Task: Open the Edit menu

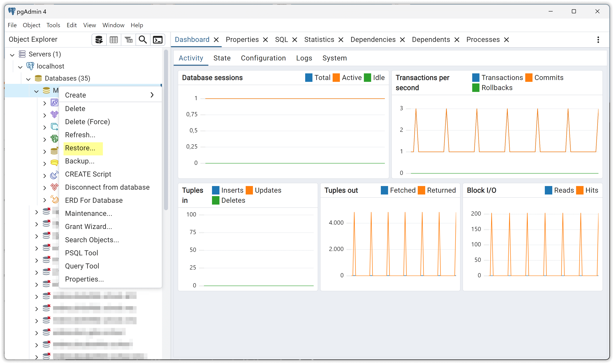Action: pyautogui.click(x=72, y=25)
